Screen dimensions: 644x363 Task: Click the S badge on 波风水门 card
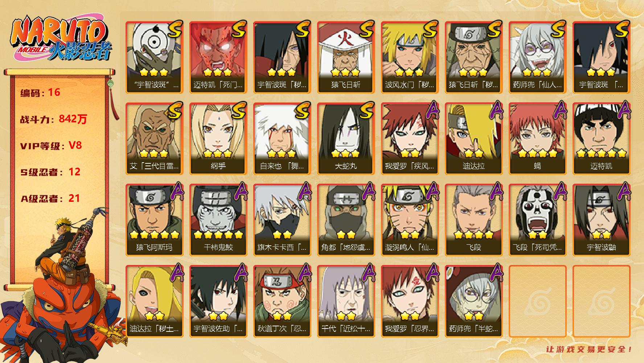[x=430, y=29]
